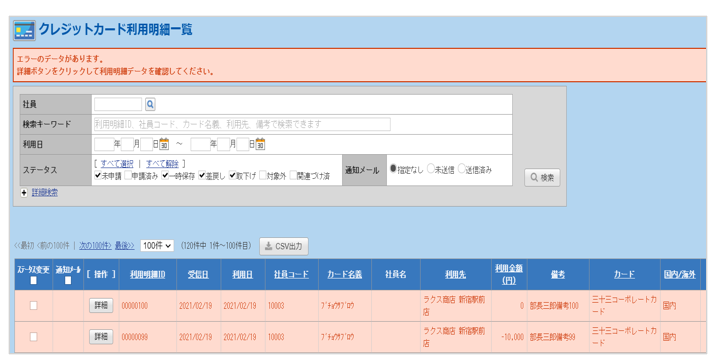Image resolution: width=715 pixels, height=360 pixels.
Task: Select the 指定なし notification radio button
Action: 393,169
